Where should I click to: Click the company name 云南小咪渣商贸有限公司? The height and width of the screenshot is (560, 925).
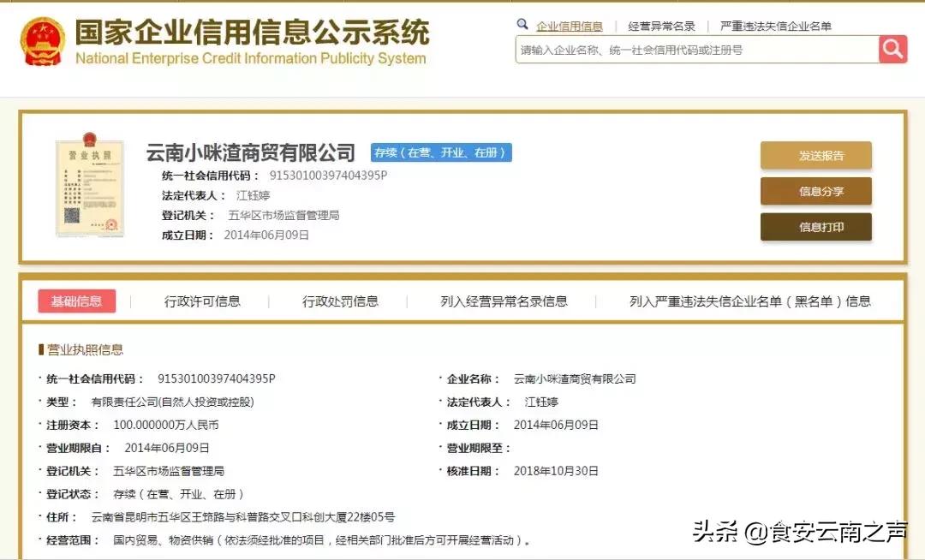tap(252, 152)
